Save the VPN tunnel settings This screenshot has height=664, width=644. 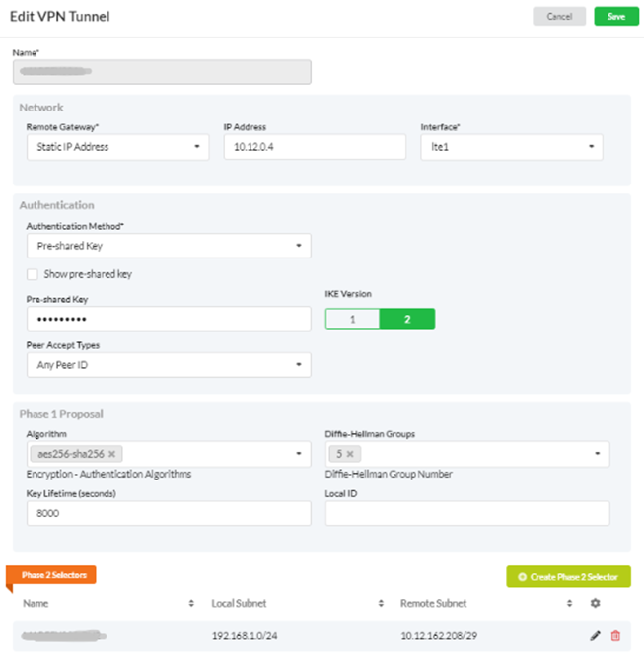[x=616, y=16]
